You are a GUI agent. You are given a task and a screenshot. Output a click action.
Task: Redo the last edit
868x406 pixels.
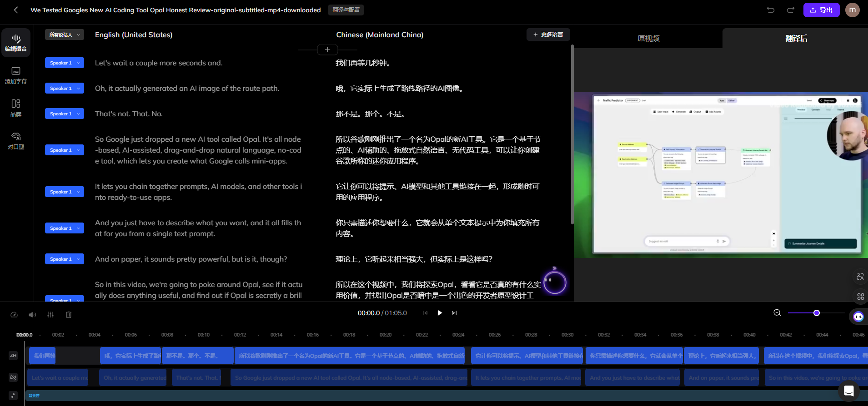(x=791, y=10)
